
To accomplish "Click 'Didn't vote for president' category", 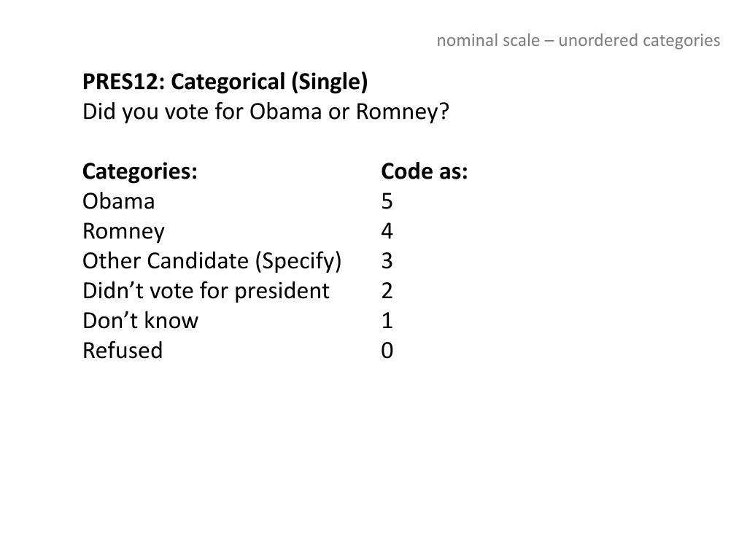I will pyautogui.click(x=206, y=290).
